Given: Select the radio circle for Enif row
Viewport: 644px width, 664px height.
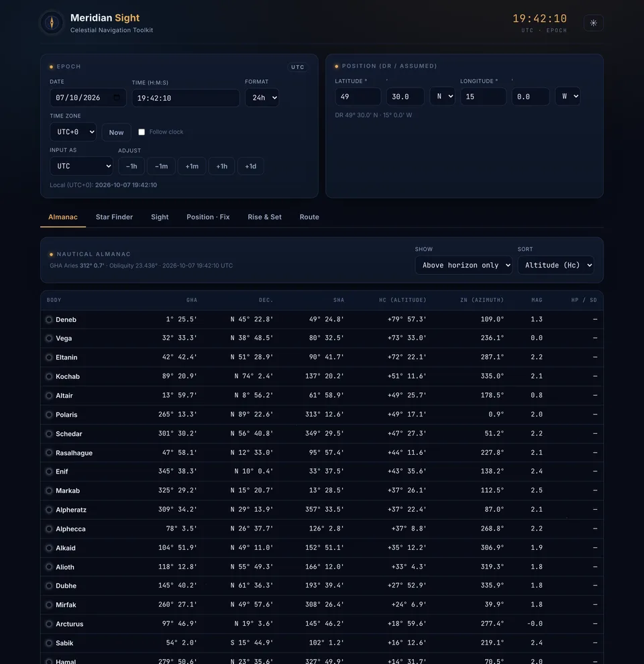Looking at the screenshot, I should [49, 472].
